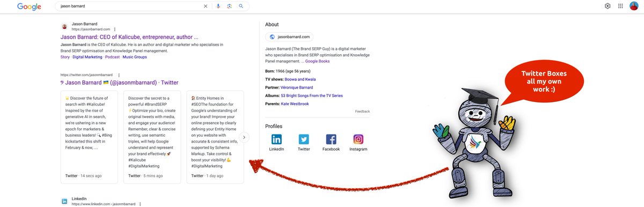Click the Google logo
The width and height of the screenshot is (644, 207).
[29, 6]
